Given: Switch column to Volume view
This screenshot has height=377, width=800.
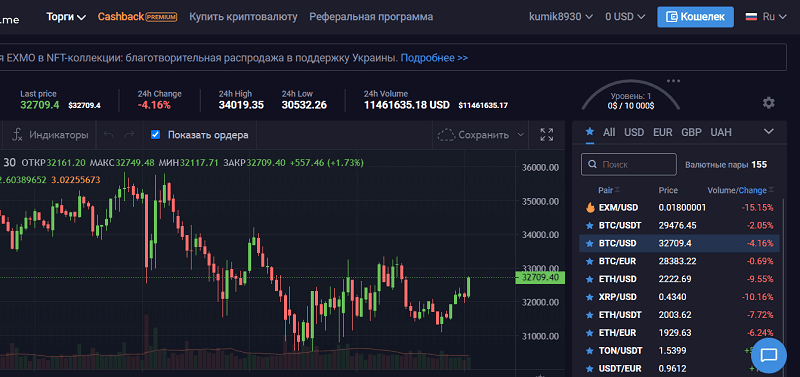Looking at the screenshot, I should [721, 190].
